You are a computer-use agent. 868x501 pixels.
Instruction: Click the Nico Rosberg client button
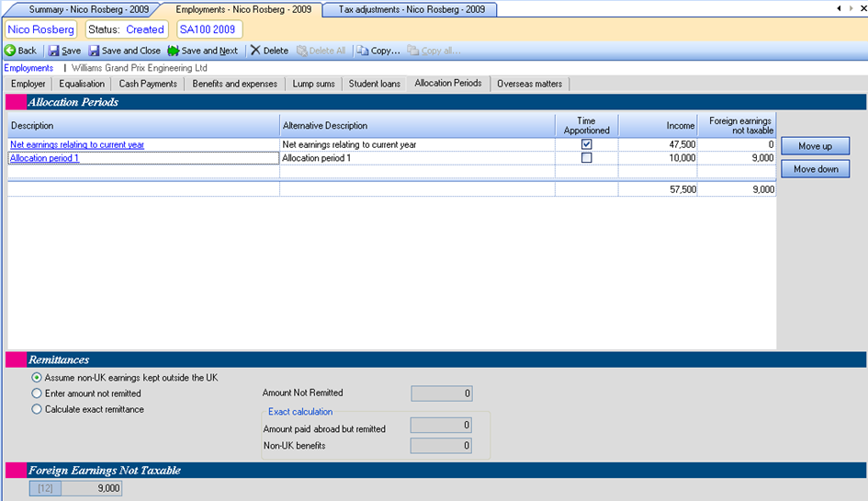(41, 29)
